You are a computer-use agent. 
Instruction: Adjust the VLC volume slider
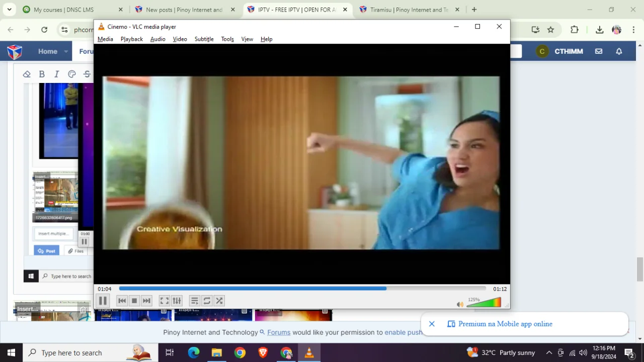484,303
